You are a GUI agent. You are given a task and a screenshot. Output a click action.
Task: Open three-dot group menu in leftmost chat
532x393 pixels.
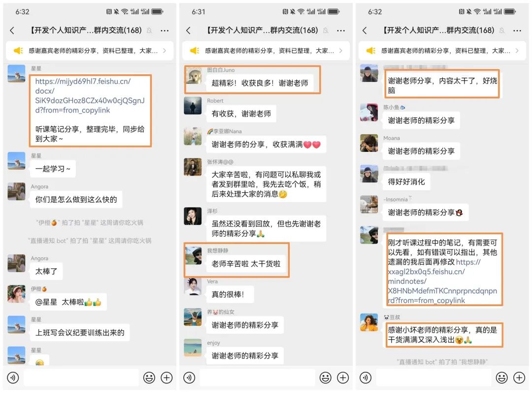(165, 31)
